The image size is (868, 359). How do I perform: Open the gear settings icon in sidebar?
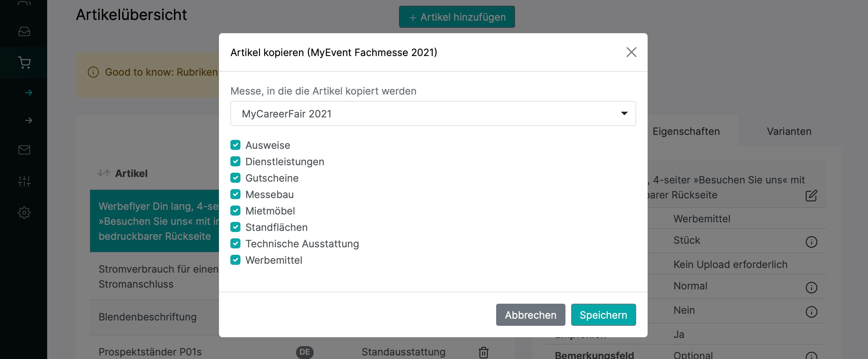(x=24, y=213)
